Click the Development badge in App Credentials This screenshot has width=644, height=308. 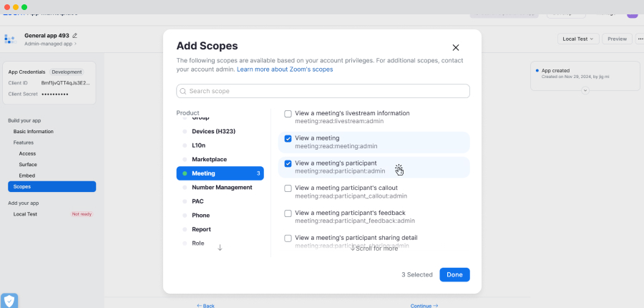67,72
